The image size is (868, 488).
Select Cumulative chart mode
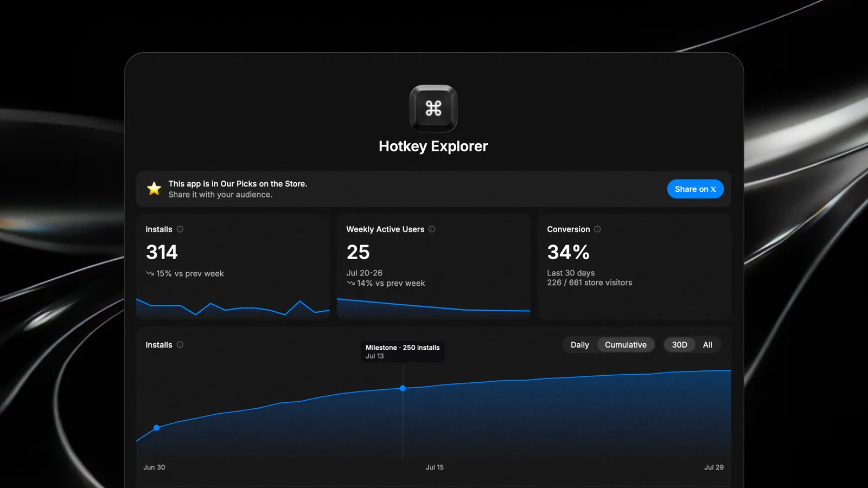[626, 345]
